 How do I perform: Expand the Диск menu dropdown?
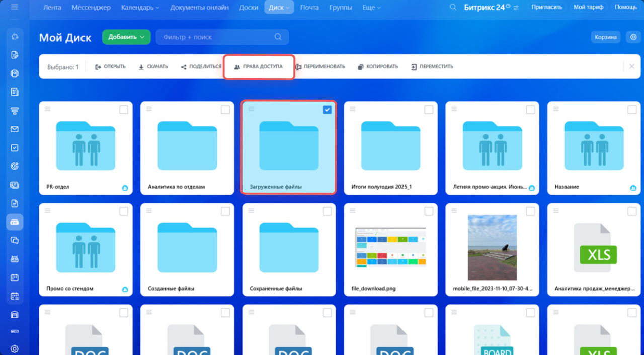click(279, 7)
